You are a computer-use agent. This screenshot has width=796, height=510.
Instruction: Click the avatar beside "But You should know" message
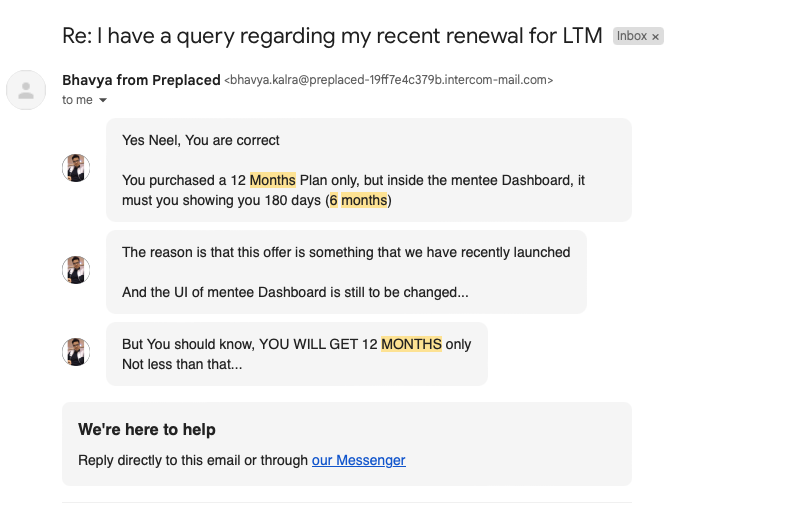pos(76,352)
